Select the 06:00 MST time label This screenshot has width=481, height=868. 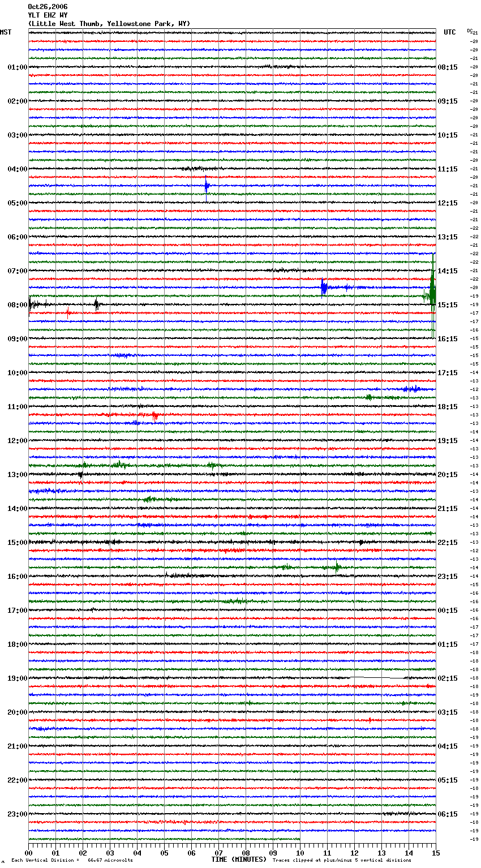(x=18, y=237)
